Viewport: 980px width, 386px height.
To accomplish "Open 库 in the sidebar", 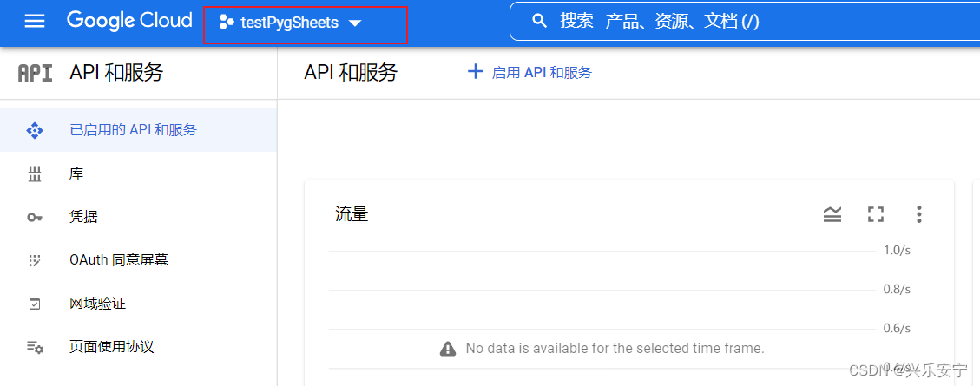I will (x=138, y=173).
